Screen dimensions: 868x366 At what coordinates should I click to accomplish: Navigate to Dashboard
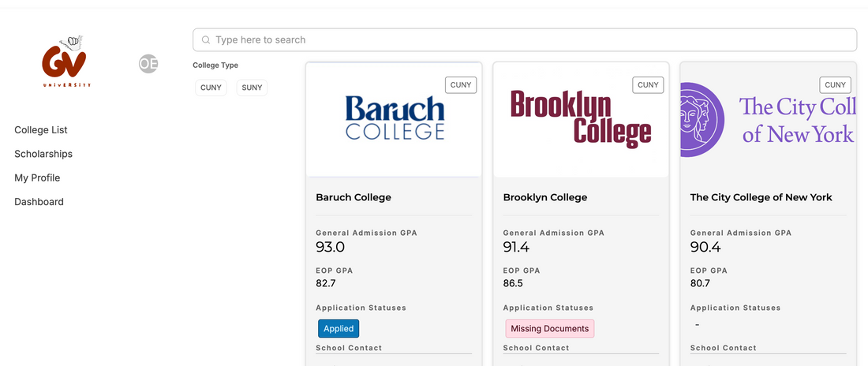39,202
